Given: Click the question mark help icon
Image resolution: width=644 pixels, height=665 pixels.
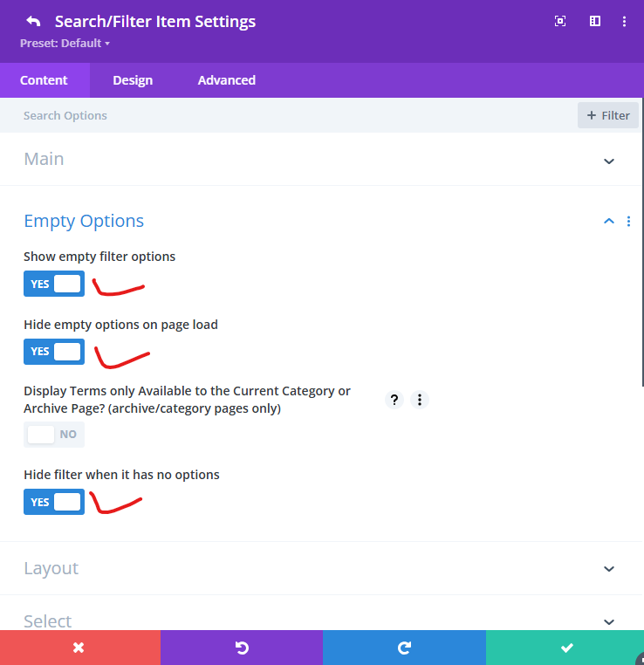Looking at the screenshot, I should [394, 400].
